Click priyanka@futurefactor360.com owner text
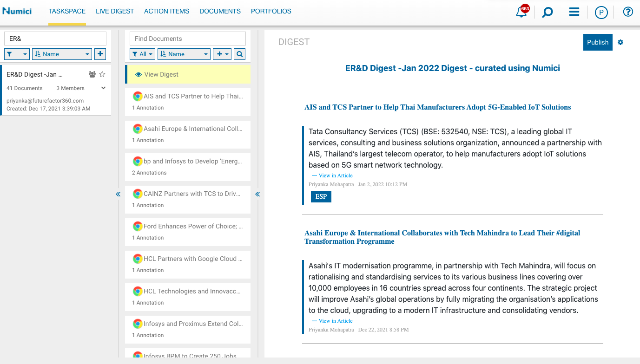640x364 pixels. click(x=45, y=101)
